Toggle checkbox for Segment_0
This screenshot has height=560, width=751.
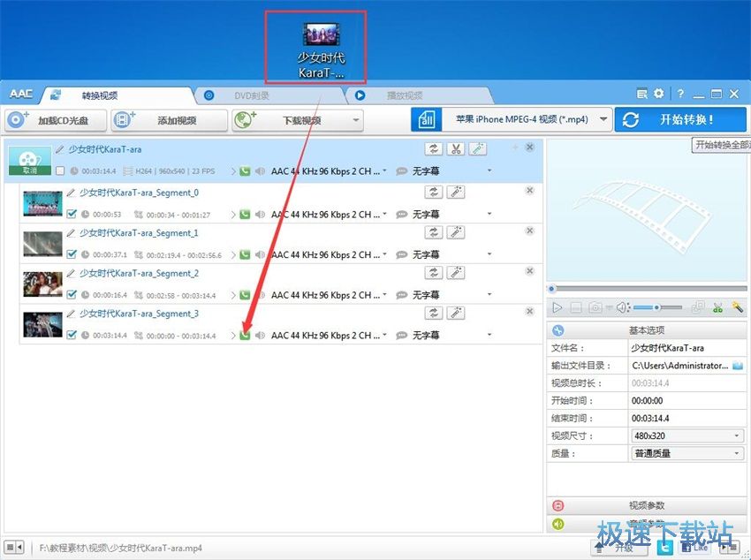point(72,214)
